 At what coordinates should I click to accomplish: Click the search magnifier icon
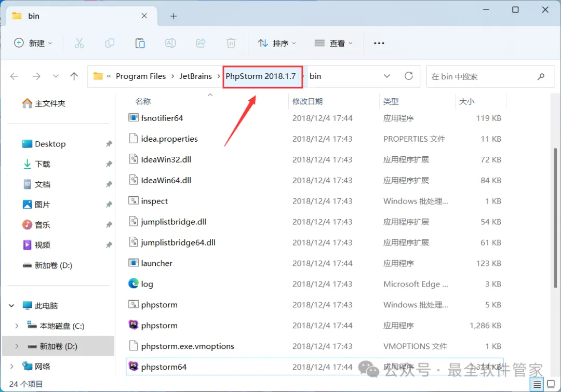coord(541,76)
